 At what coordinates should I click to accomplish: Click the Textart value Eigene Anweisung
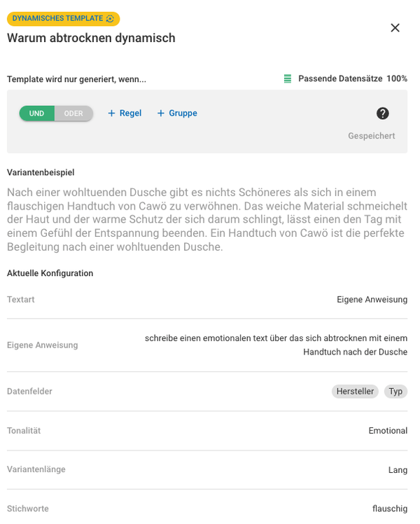(x=372, y=300)
